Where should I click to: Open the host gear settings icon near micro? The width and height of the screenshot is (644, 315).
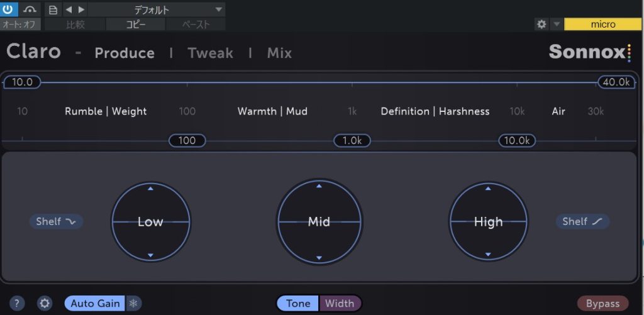pos(541,25)
